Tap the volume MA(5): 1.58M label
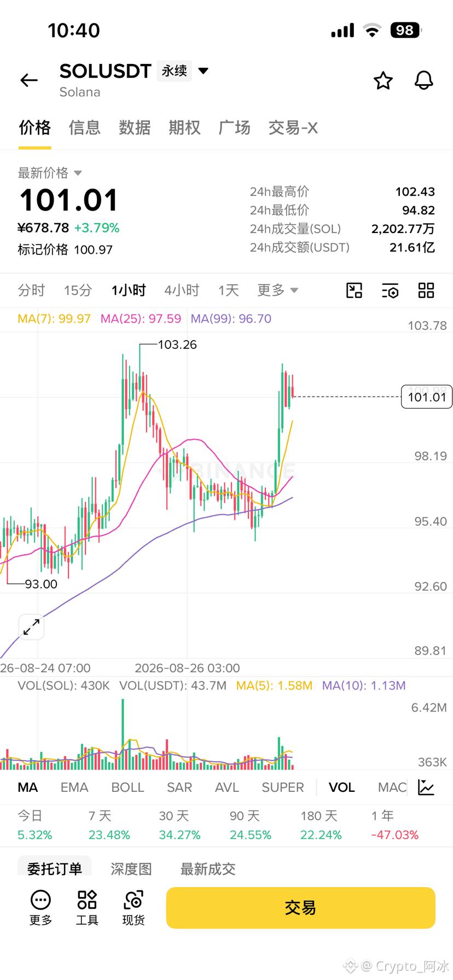The image size is (453, 980). click(274, 686)
